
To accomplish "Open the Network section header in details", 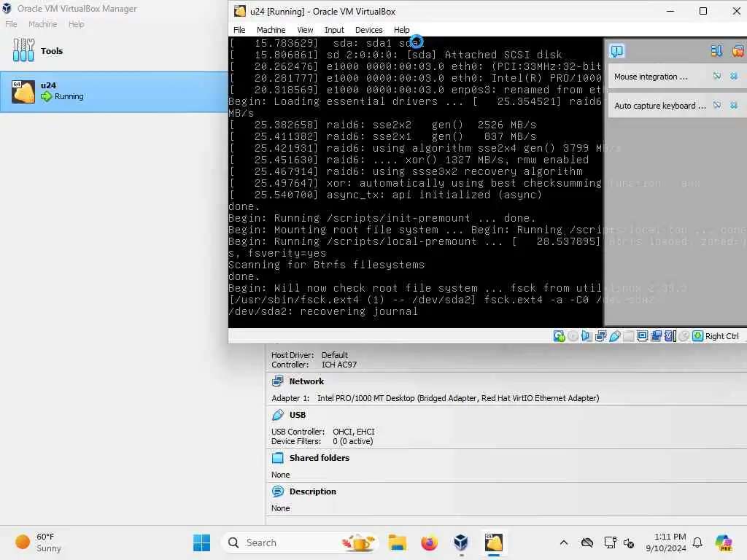I will click(x=306, y=381).
